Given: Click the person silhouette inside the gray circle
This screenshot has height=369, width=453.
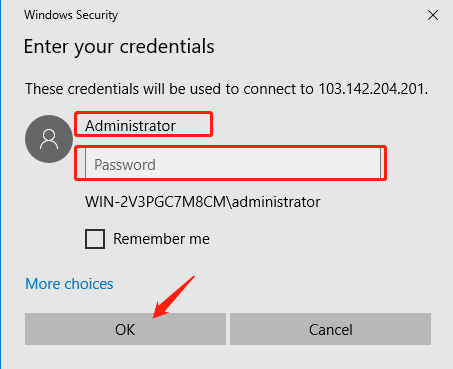Looking at the screenshot, I should [x=49, y=139].
